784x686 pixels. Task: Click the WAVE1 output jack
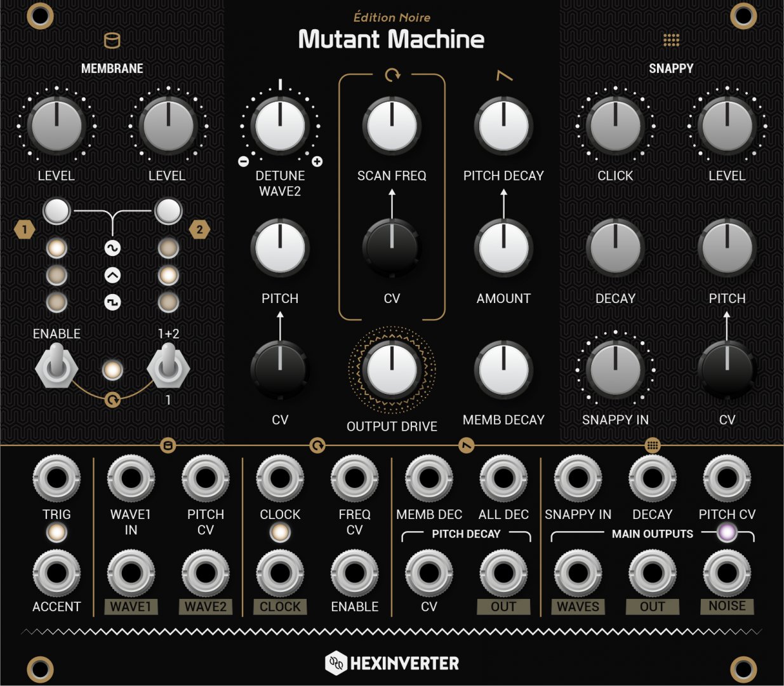131,573
